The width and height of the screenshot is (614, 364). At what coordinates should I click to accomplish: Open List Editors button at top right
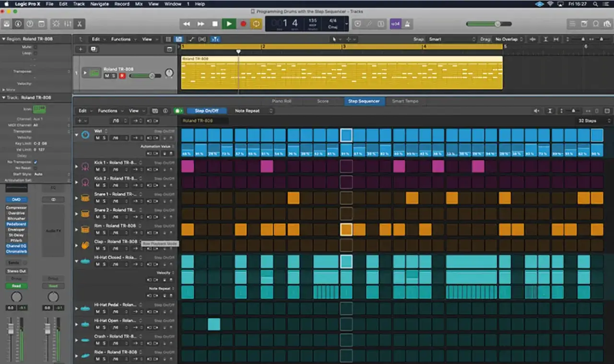point(572,23)
